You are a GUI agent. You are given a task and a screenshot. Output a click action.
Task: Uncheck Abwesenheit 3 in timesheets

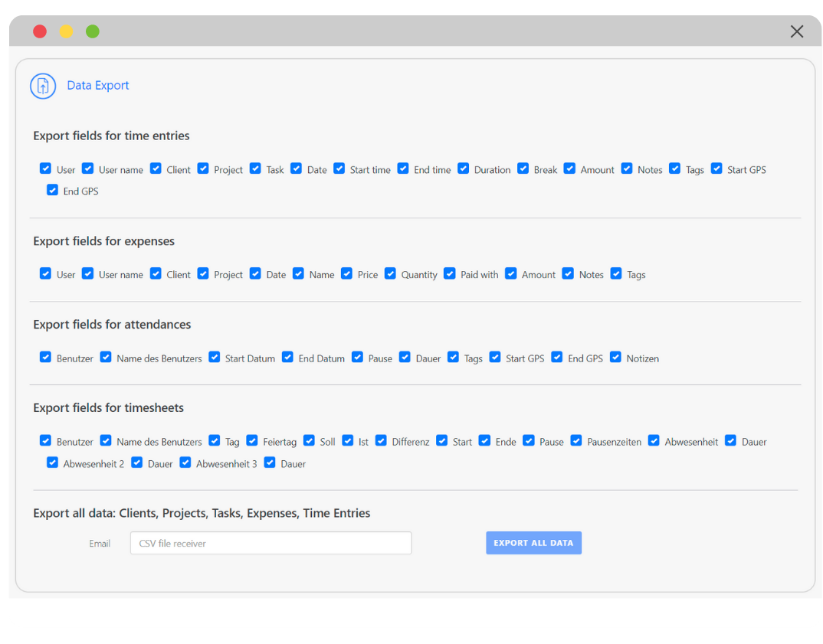[185, 463]
